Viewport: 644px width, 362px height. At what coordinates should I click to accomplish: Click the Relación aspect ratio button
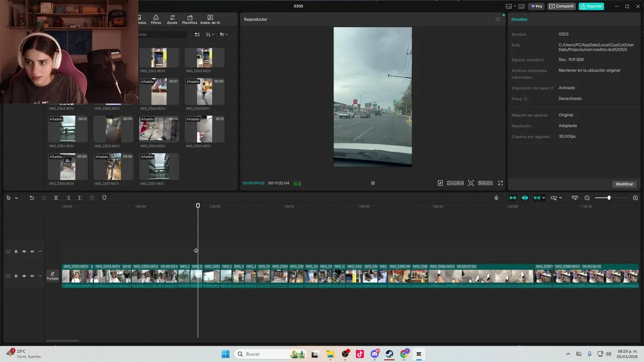click(485, 183)
